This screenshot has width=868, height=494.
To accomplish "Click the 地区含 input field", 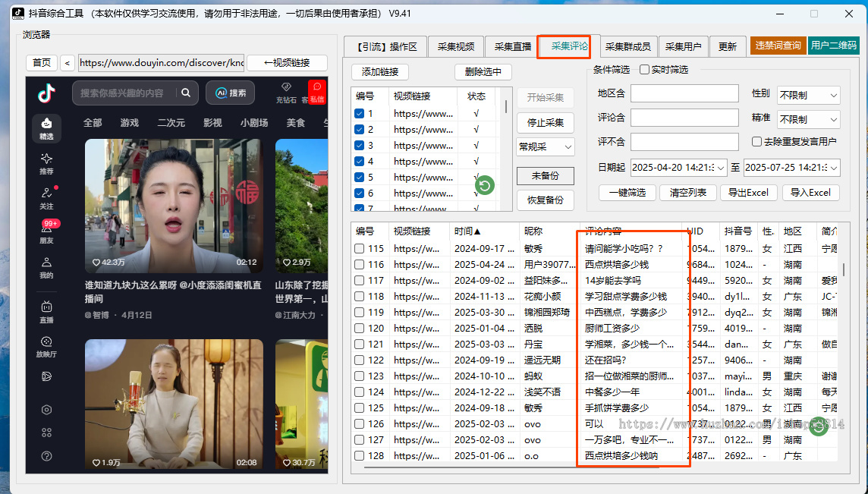I will click(685, 93).
